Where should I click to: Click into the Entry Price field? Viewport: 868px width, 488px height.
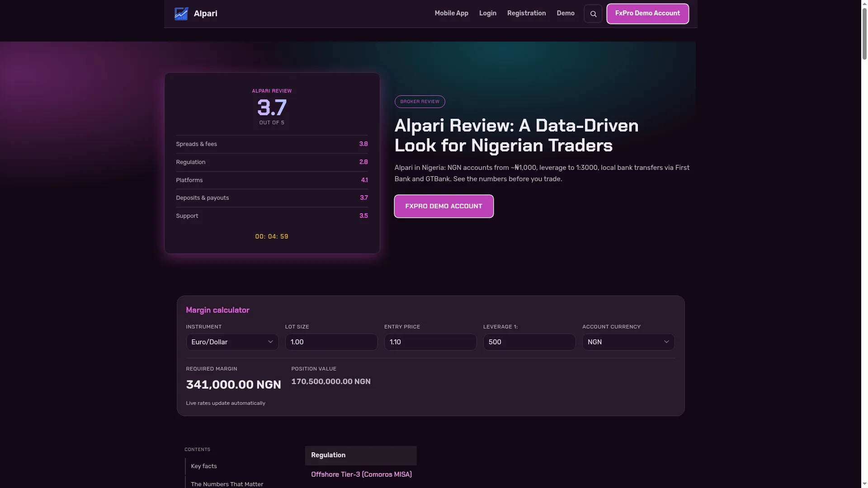coord(430,342)
